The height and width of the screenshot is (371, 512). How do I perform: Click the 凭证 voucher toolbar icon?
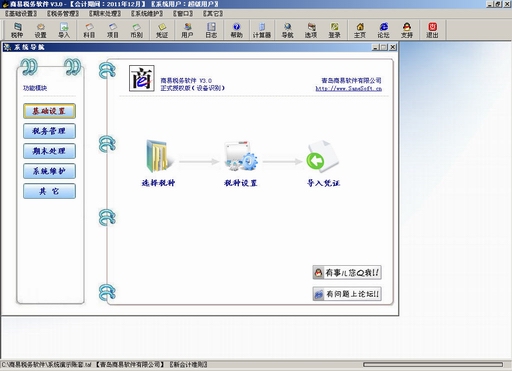(162, 30)
